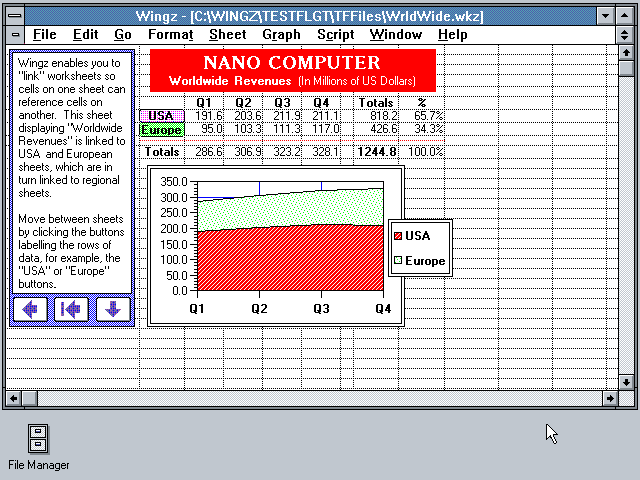Select Europe total cell 426.6

[x=376, y=129]
